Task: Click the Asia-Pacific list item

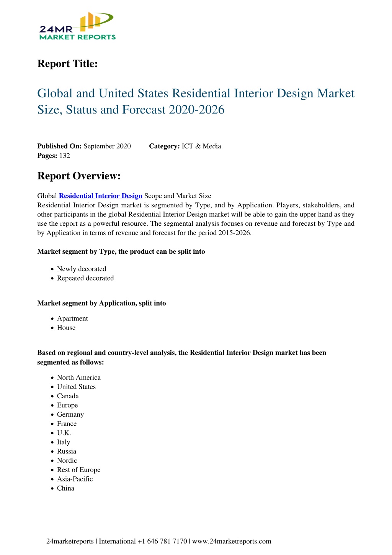Action: coord(75,479)
